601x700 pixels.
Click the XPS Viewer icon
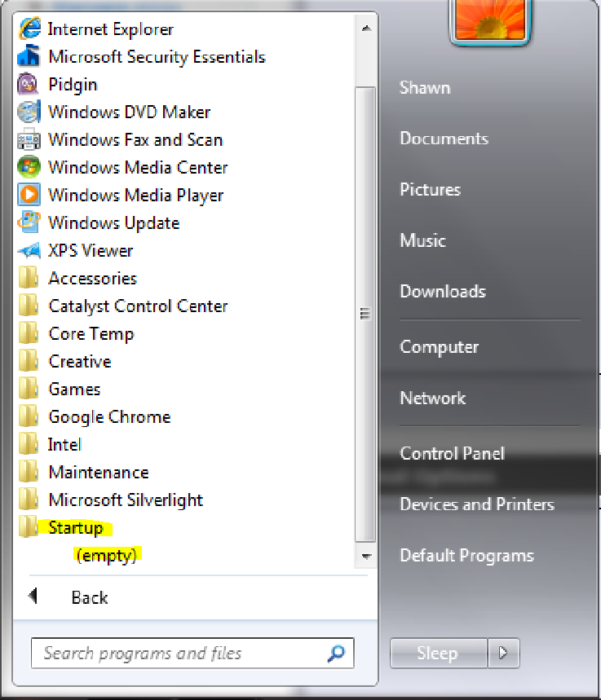coord(29,250)
